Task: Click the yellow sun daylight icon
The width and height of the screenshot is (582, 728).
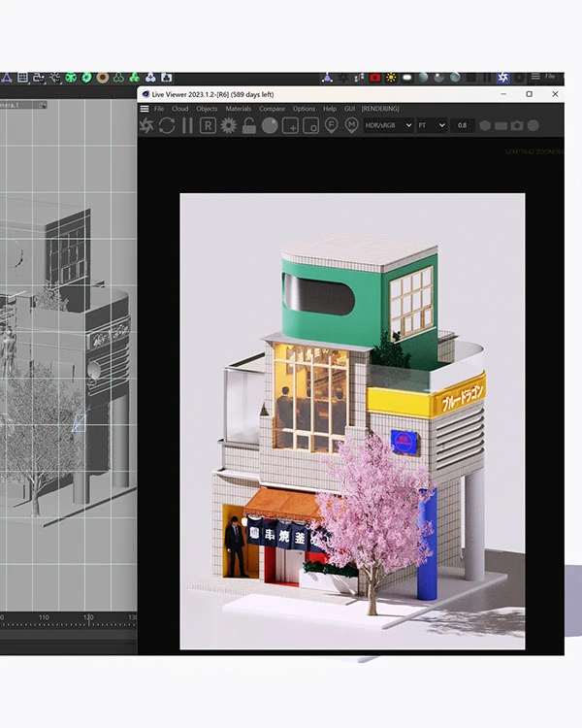Action: [391, 77]
